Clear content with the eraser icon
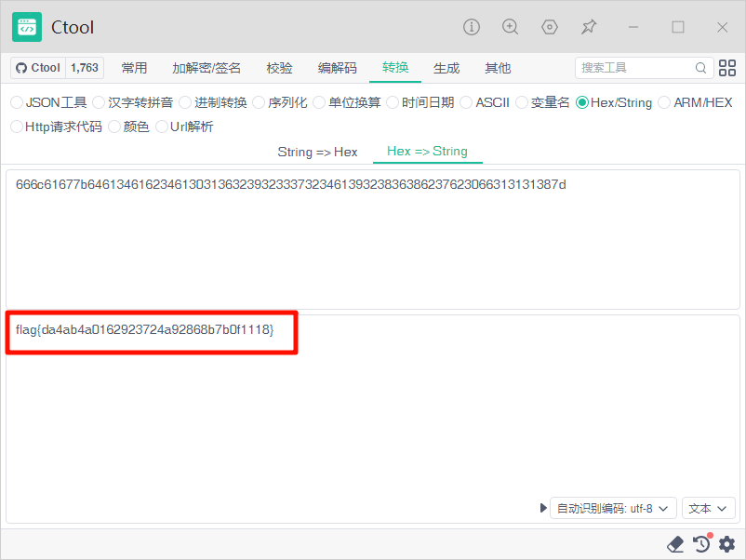Viewport: 746px width, 560px height. click(676, 544)
